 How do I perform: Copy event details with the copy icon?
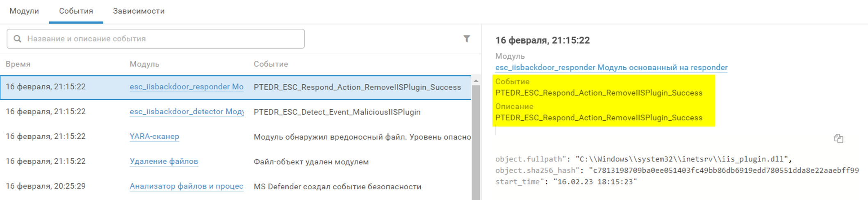pos(838,139)
